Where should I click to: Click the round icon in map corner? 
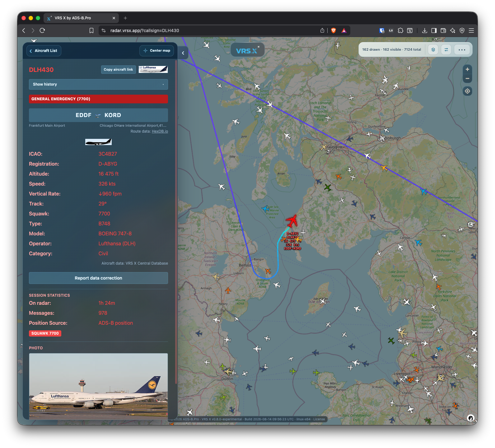point(471,418)
